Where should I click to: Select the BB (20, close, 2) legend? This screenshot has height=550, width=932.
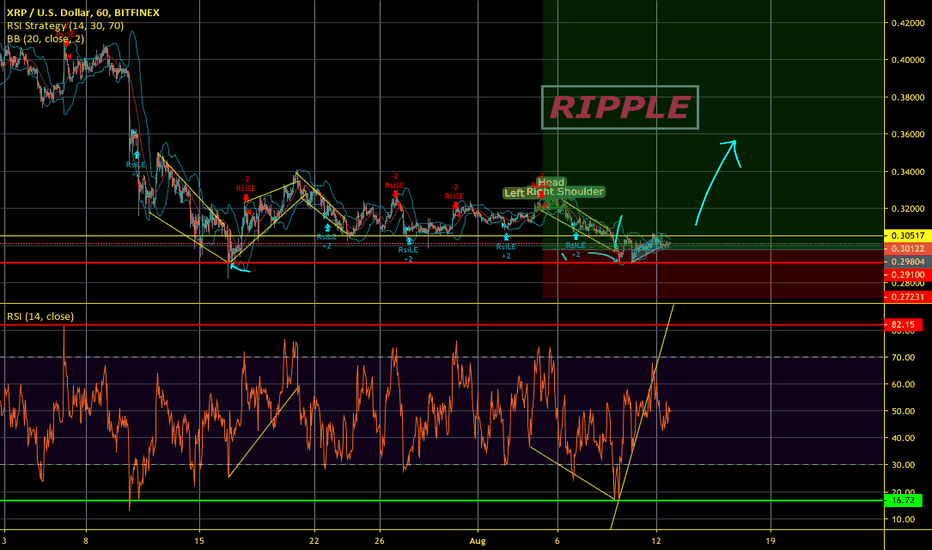coord(46,39)
